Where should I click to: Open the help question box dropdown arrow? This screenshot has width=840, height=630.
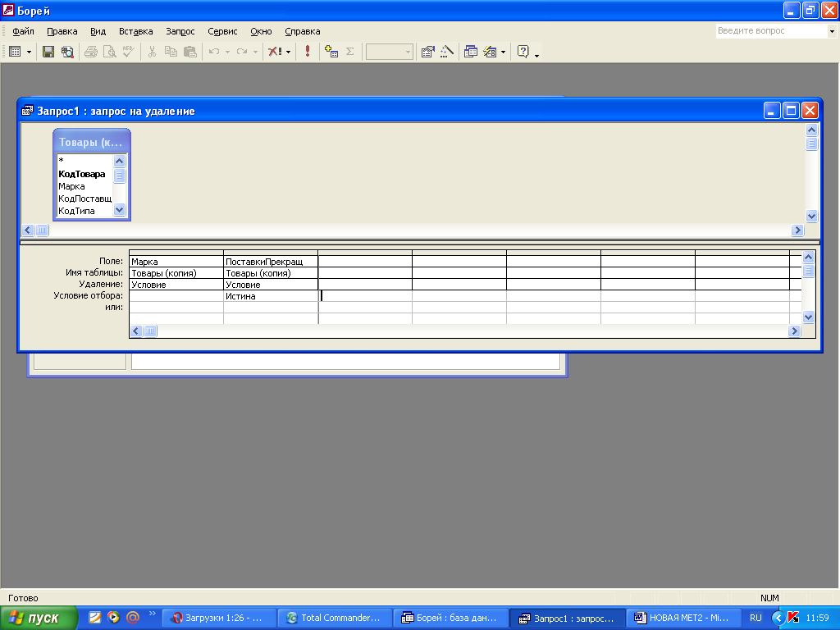[832, 31]
